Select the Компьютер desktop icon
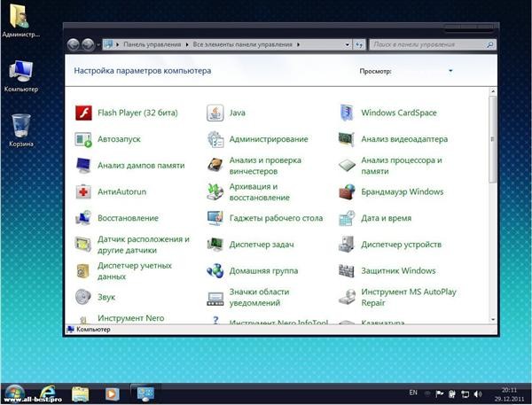This screenshot has height=405, width=532. pos(21,76)
